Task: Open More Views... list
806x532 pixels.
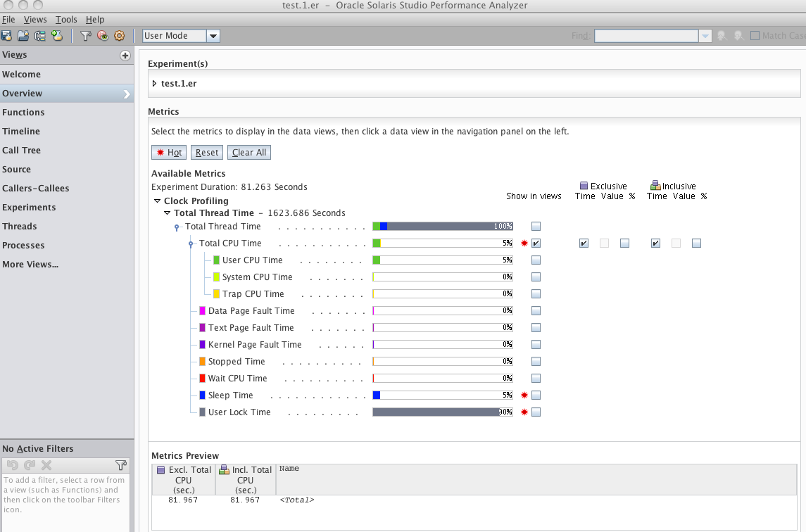Action: coord(30,264)
